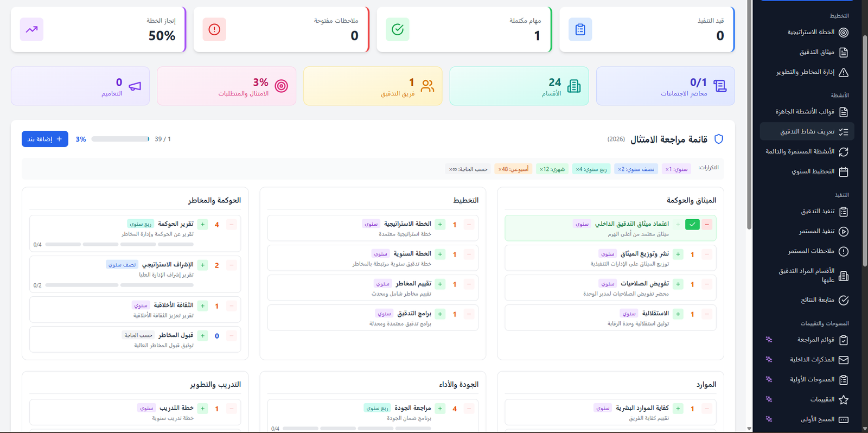Click the 0/2 progress bar under الإشراف الاستراتيجي
The height and width of the screenshot is (433, 868).
click(119, 285)
